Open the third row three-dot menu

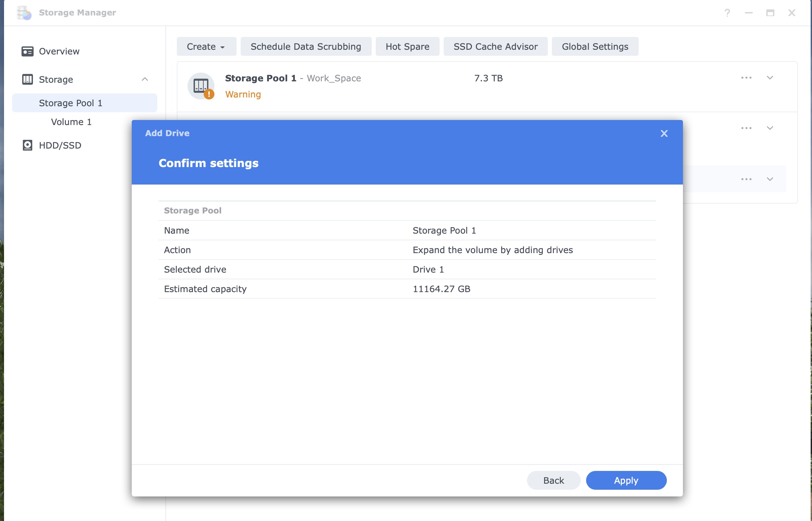click(746, 179)
